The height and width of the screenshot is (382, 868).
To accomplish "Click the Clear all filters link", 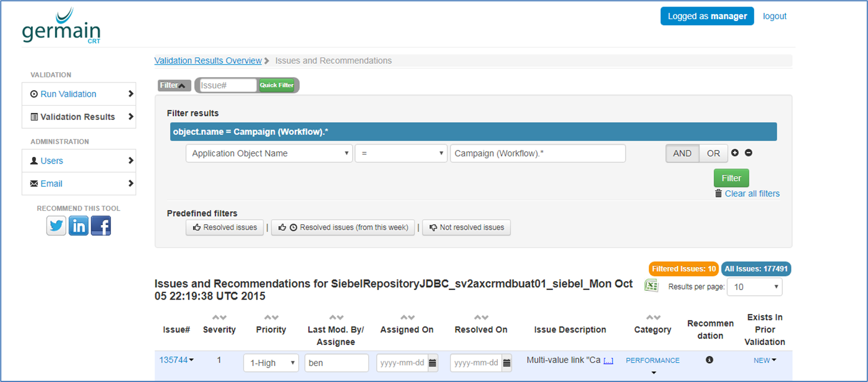I will [x=752, y=193].
